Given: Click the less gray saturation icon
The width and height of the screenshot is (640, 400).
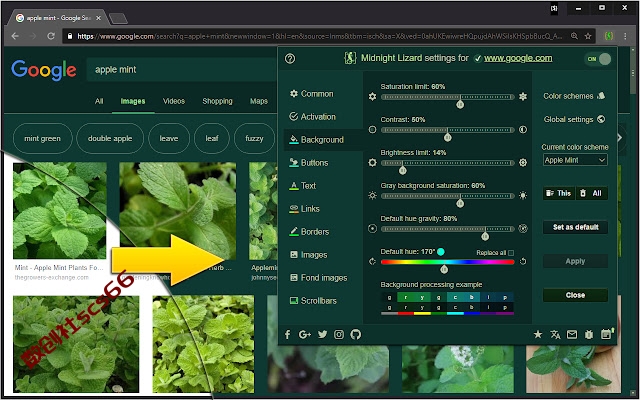Looking at the screenshot, I should point(372,196).
